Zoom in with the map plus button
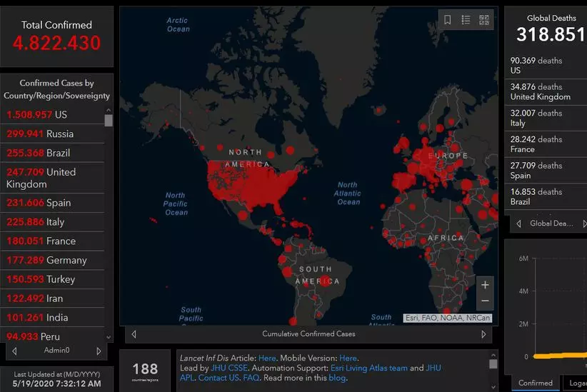The height and width of the screenshot is (392, 587). [x=485, y=285]
